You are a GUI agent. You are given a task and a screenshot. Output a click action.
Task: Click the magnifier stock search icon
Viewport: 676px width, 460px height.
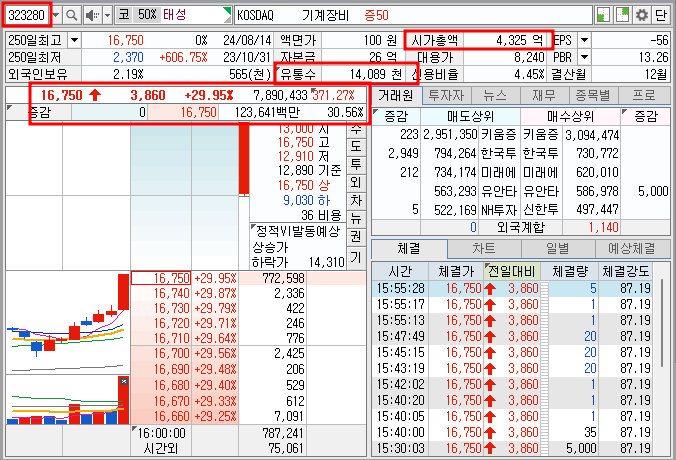[x=72, y=16]
